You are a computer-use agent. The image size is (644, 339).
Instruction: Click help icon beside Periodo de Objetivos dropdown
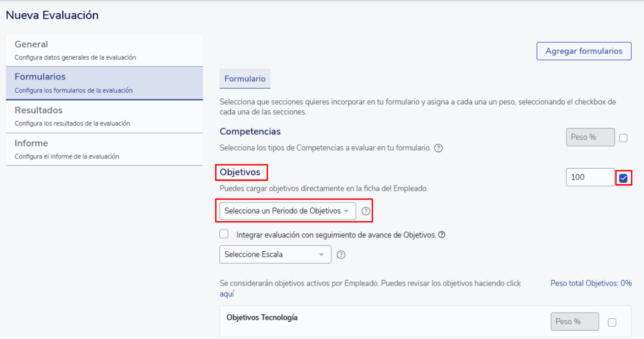tap(366, 211)
